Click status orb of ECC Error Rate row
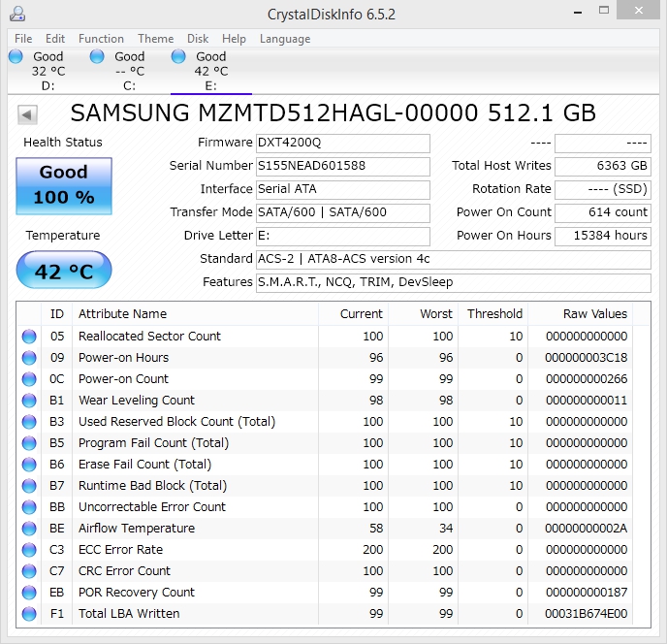 [x=29, y=550]
